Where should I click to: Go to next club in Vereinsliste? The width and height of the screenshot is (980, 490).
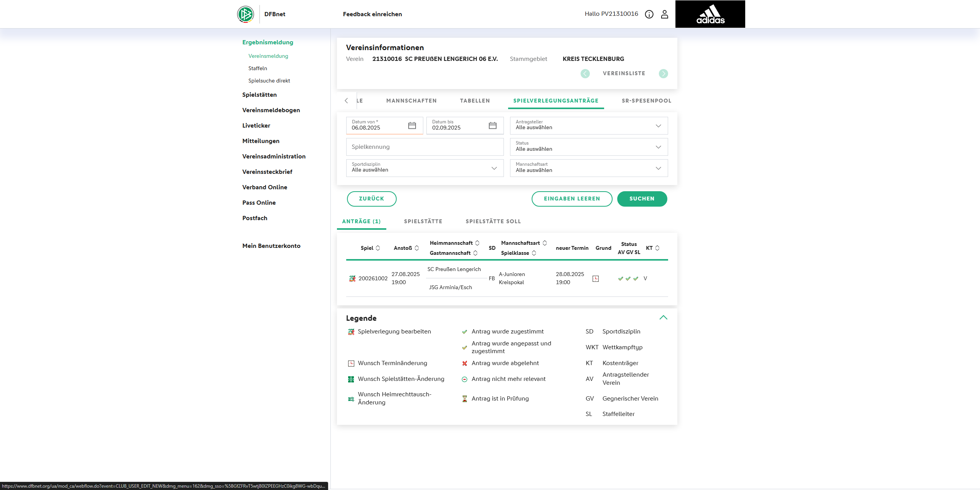pyautogui.click(x=663, y=74)
